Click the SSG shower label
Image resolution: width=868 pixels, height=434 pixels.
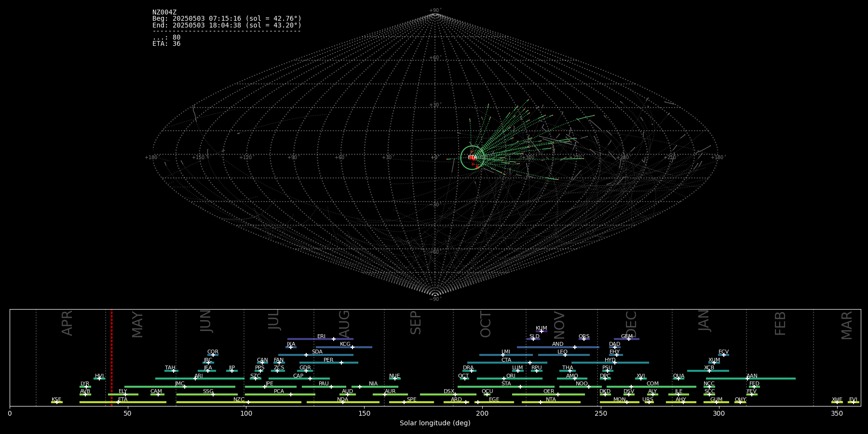coord(208,392)
